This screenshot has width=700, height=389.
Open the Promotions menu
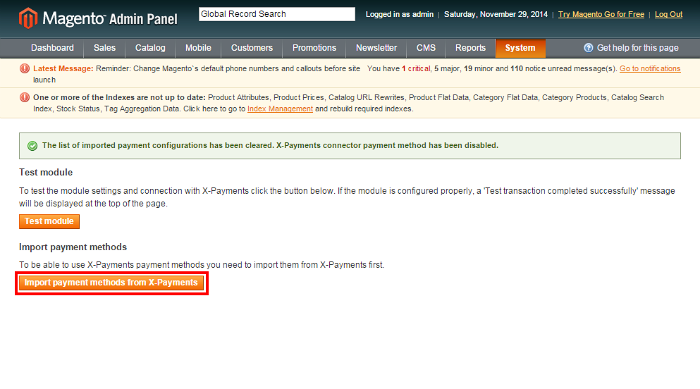[x=314, y=48]
